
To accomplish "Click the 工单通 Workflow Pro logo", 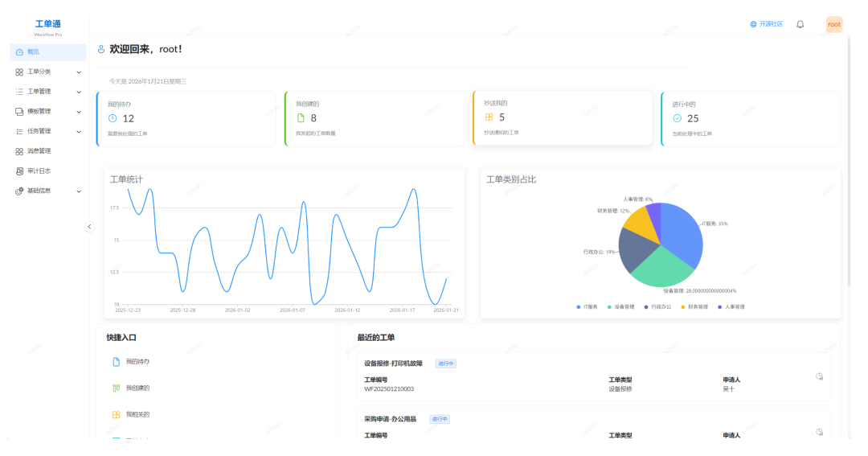I will [x=48, y=27].
